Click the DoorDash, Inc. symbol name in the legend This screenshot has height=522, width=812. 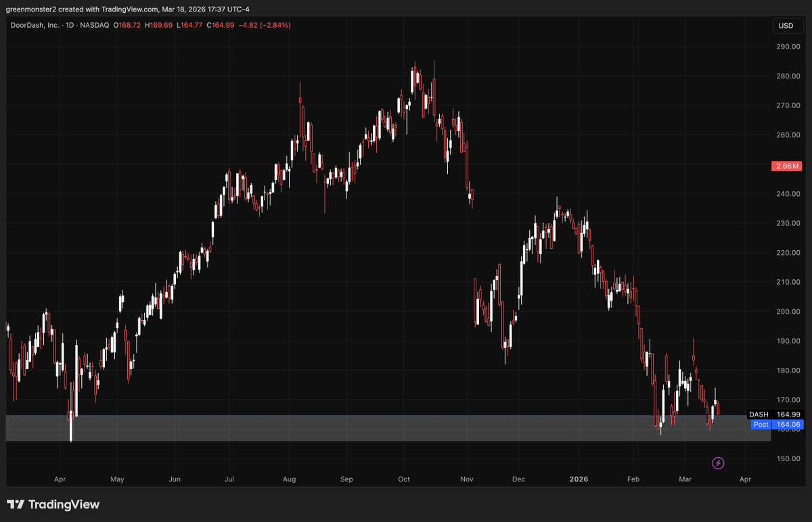tap(34, 25)
